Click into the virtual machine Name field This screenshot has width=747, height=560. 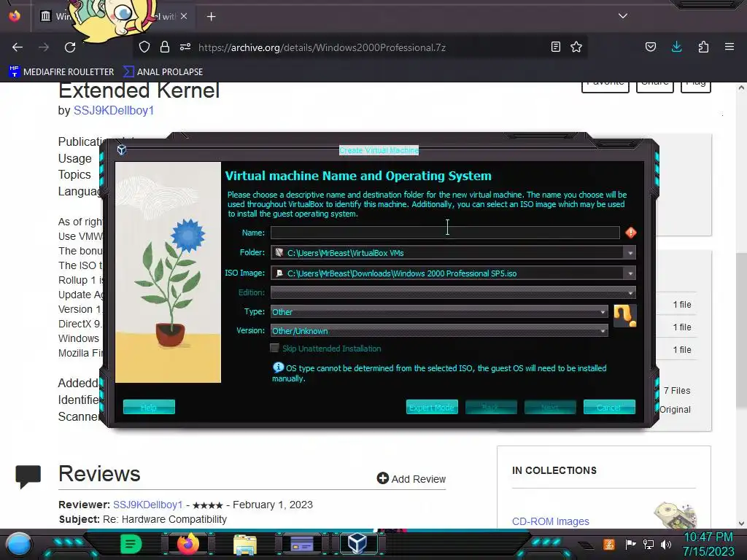[445, 233]
